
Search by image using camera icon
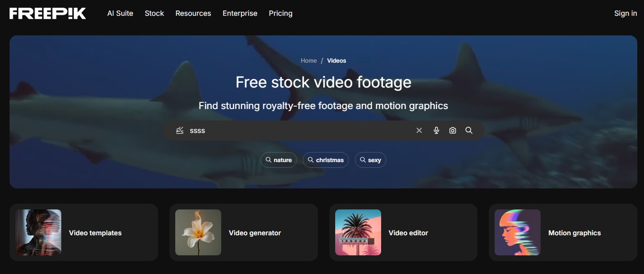452,131
